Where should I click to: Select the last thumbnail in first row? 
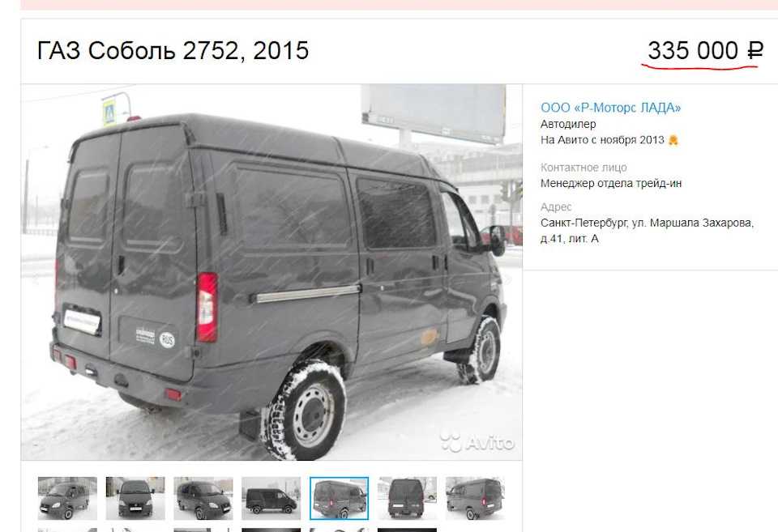476,498
